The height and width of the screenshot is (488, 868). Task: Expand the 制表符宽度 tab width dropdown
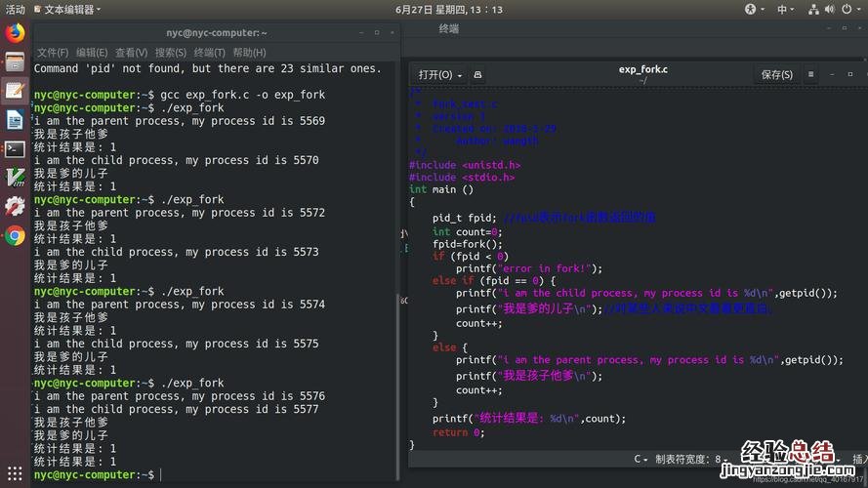coord(693,459)
